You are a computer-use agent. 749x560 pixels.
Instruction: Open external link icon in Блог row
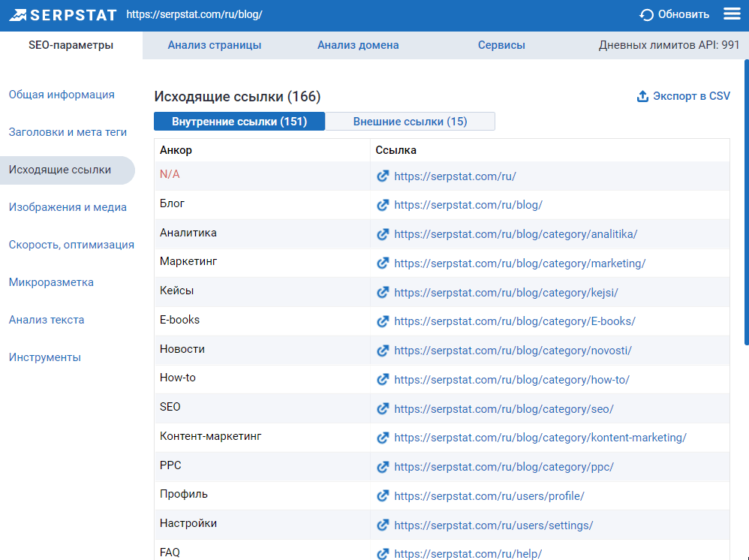pos(383,205)
